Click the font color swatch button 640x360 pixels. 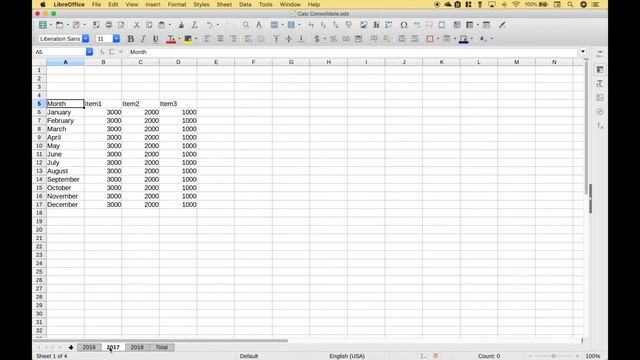pyautogui.click(x=171, y=39)
